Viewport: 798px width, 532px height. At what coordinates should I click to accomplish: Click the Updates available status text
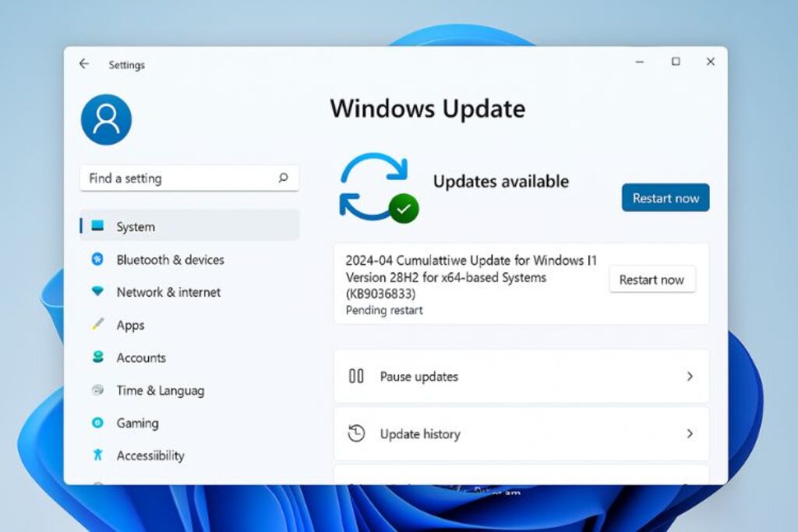501,181
